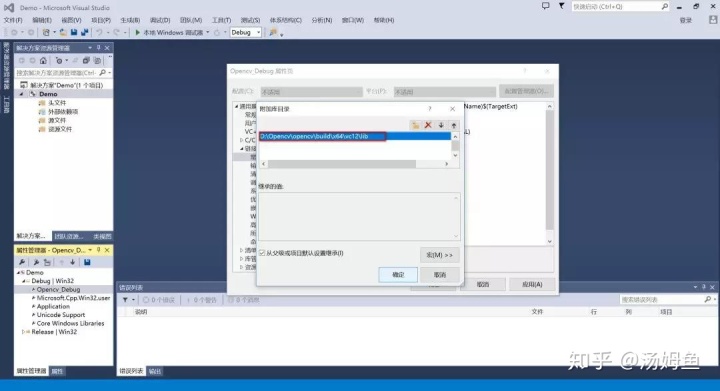
Task: Click the filter funnel icon in the Error List
Action: tap(125, 300)
